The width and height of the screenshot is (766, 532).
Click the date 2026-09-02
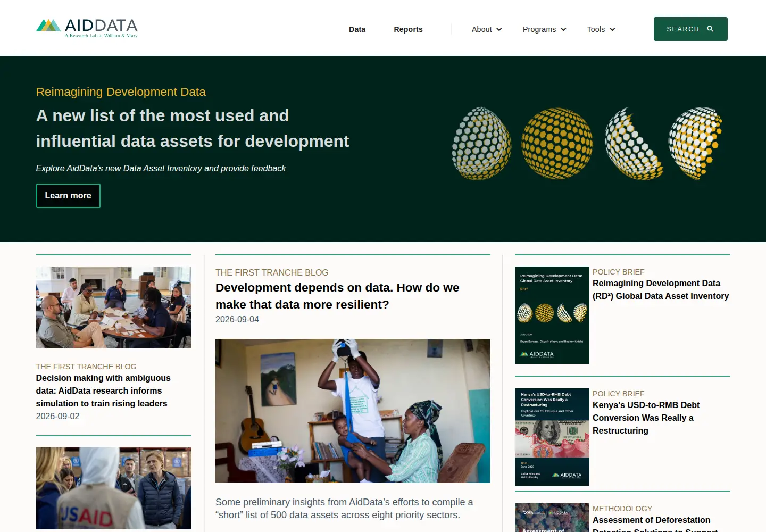click(x=57, y=416)
